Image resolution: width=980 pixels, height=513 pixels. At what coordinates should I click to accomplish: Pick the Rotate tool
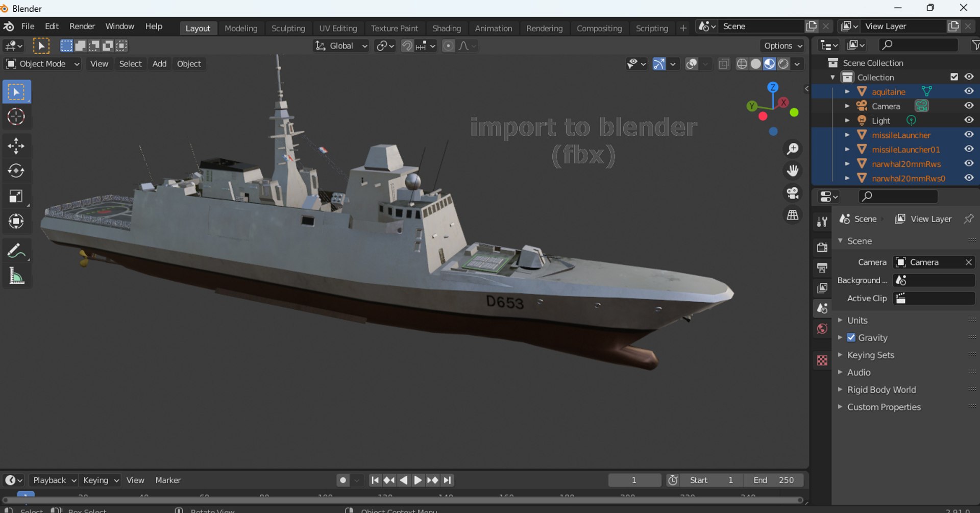[16, 171]
